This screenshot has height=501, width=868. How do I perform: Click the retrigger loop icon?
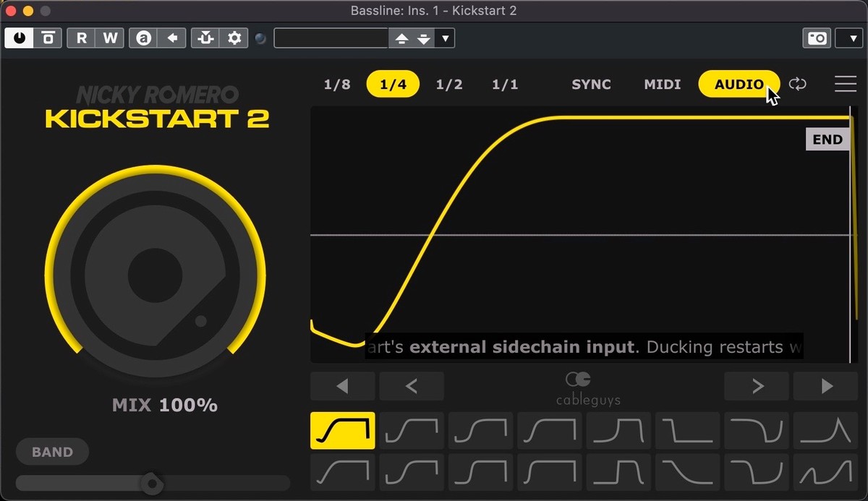point(797,84)
